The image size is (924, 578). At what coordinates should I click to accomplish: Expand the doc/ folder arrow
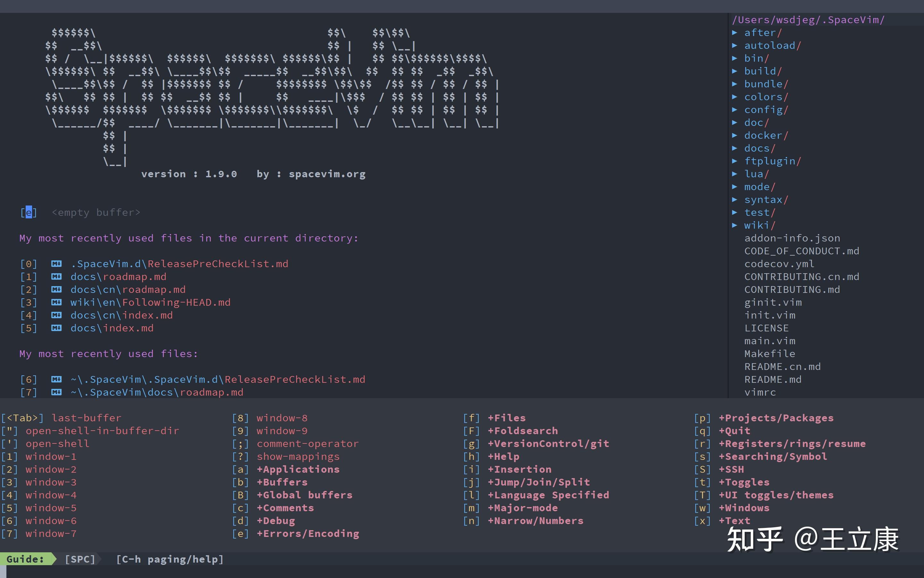point(735,123)
